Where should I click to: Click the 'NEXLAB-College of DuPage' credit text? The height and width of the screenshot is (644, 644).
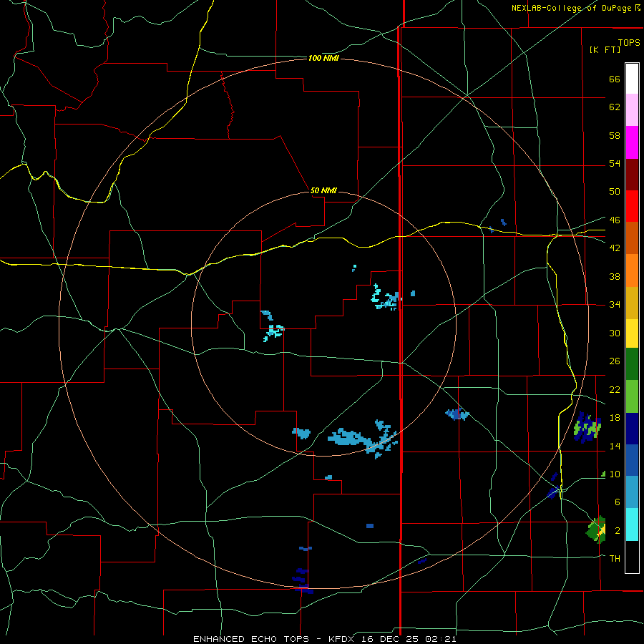click(572, 8)
